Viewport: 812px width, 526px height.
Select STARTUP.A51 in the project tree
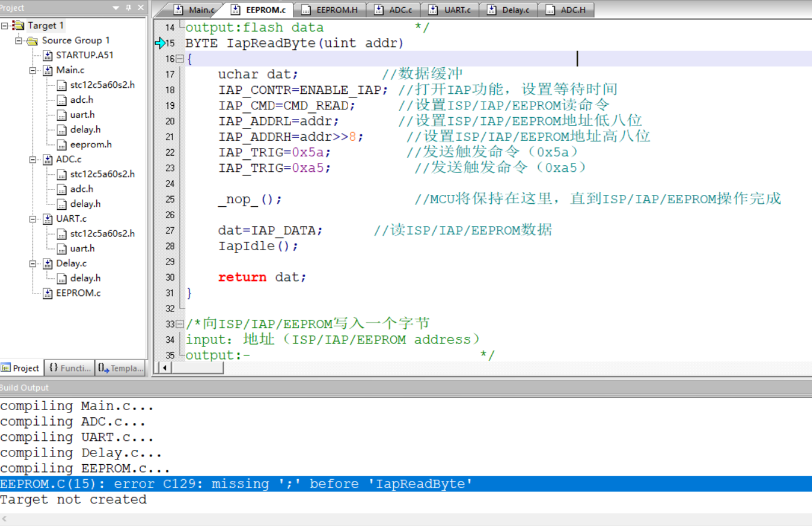(x=84, y=55)
